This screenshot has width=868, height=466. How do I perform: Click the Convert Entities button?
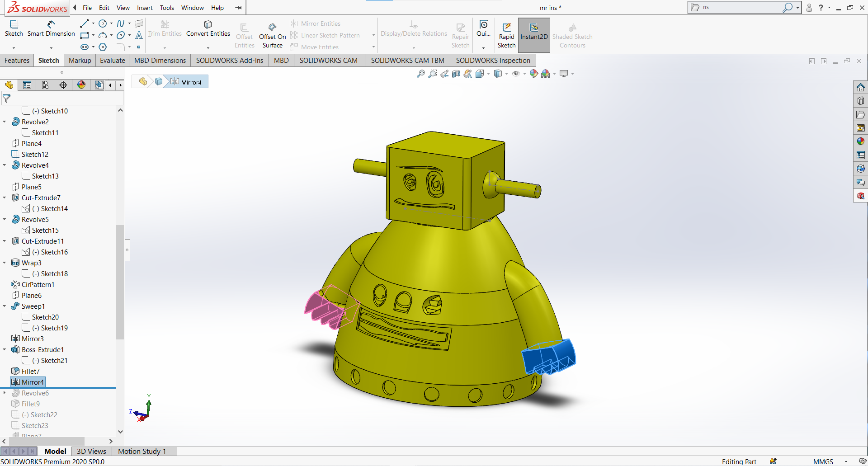(x=208, y=28)
